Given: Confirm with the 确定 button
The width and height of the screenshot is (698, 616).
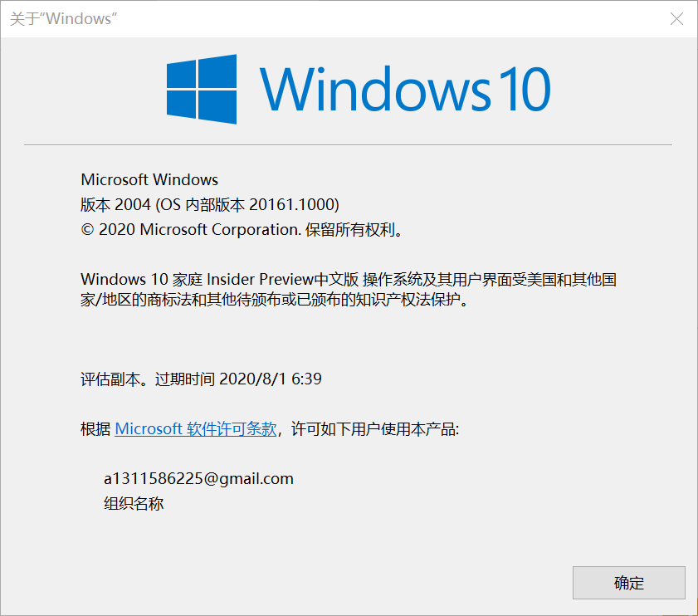Looking at the screenshot, I should (x=628, y=583).
